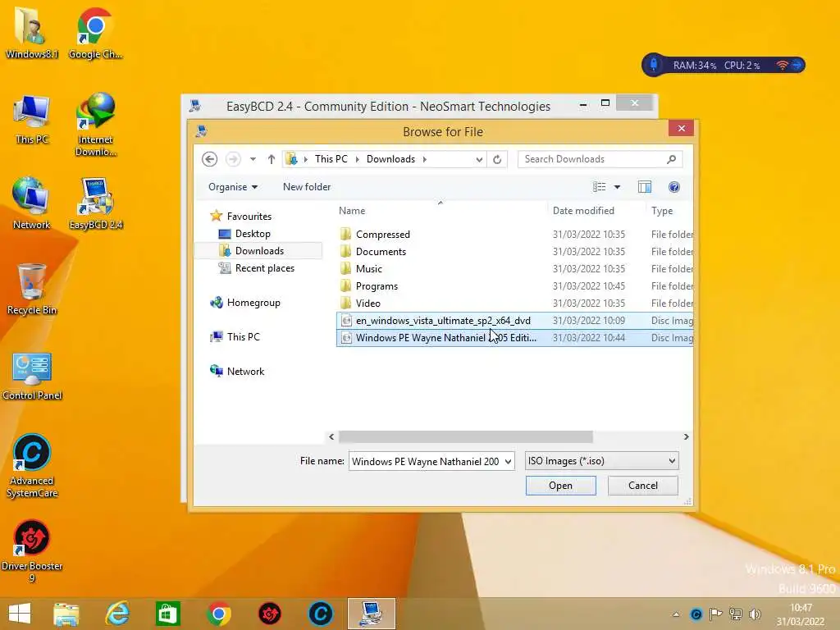Select Recent places in navigation pane
This screenshot has height=630, width=840.
(x=256, y=268)
